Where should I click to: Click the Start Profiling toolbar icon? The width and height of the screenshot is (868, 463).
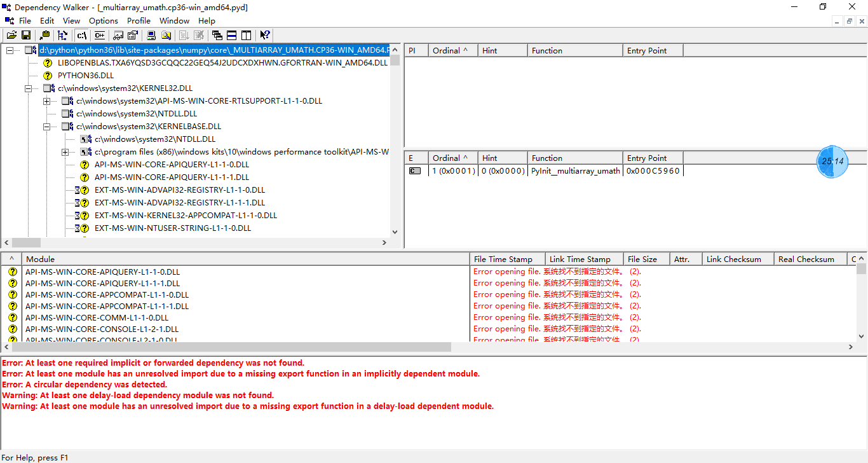click(184, 36)
